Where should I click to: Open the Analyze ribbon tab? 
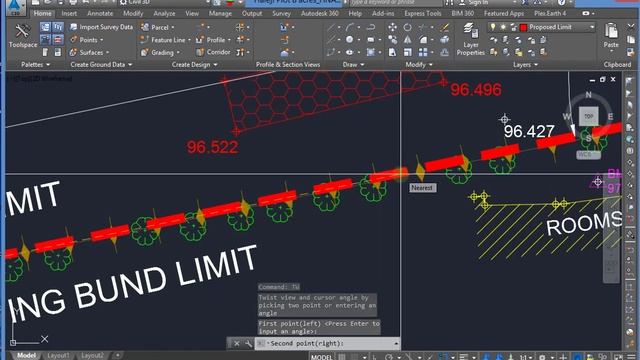164,13
